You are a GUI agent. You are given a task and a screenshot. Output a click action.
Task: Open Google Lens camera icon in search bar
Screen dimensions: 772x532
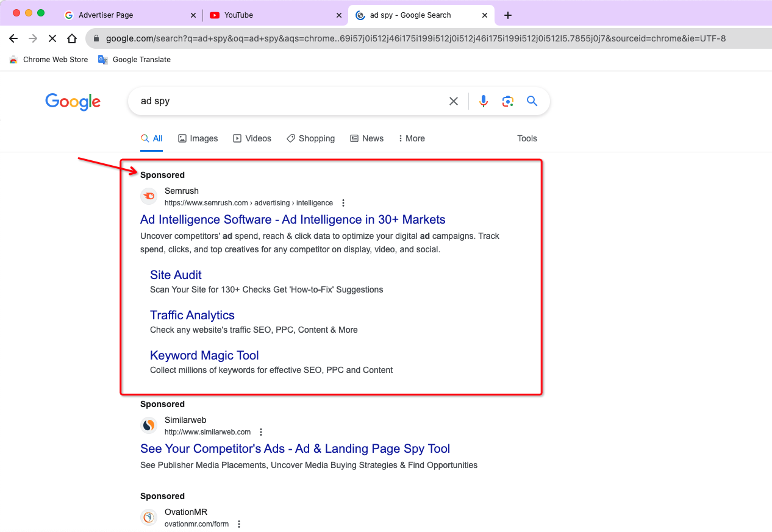coord(508,101)
